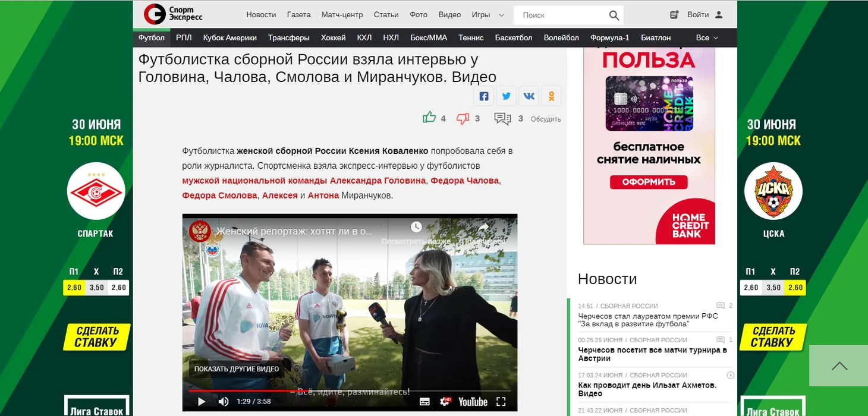Viewport: 868px width, 416px height.
Task: Open the Биатлон tab
Action: (x=656, y=37)
